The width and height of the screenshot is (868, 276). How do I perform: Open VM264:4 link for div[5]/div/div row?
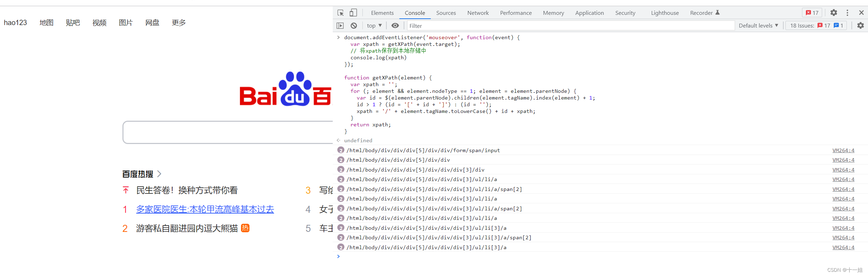pyautogui.click(x=843, y=160)
